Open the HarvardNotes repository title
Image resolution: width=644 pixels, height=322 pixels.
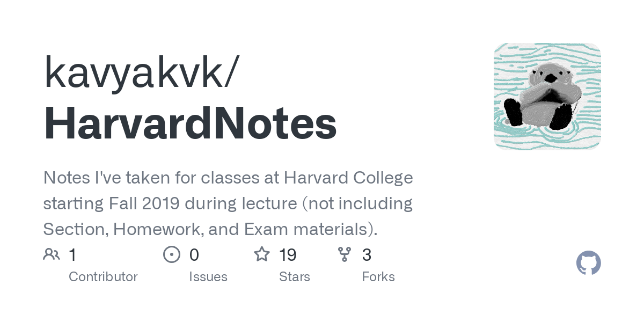pyautogui.click(x=191, y=125)
